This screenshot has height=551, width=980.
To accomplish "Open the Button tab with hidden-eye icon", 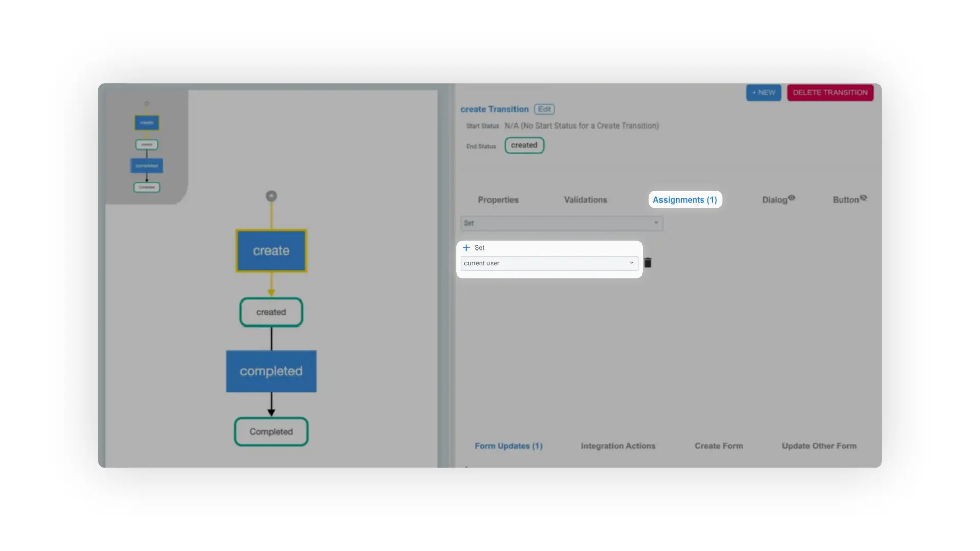I will [x=849, y=199].
